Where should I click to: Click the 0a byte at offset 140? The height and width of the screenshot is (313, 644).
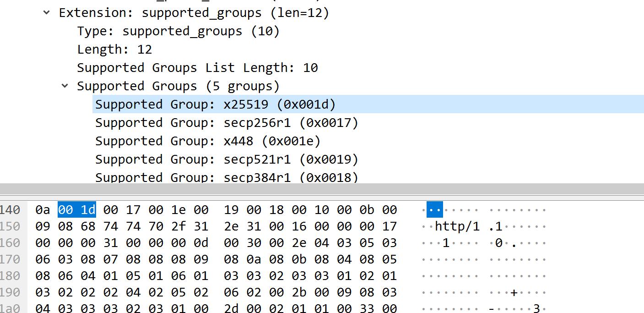click(x=43, y=210)
